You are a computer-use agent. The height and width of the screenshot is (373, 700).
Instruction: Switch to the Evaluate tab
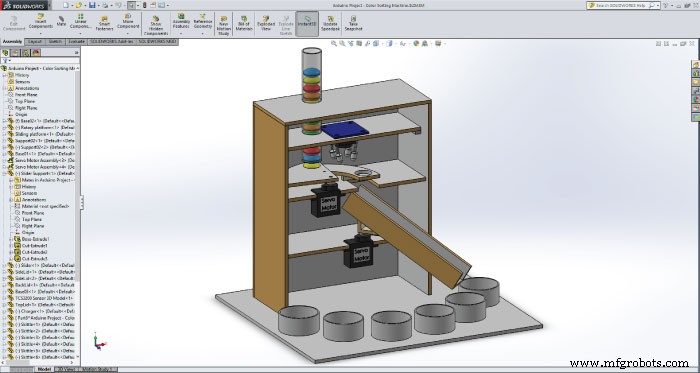[x=76, y=41]
